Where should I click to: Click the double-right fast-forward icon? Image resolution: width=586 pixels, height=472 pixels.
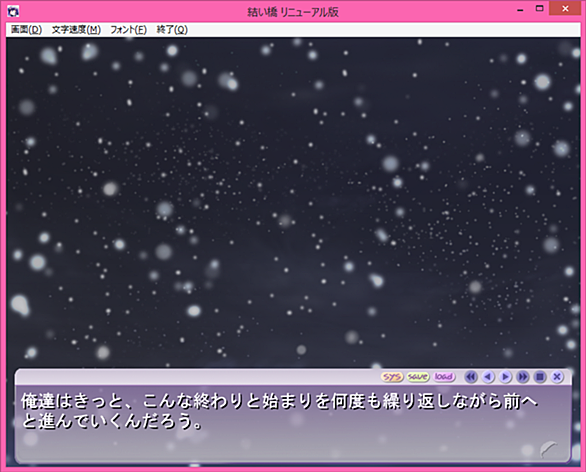[522, 377]
